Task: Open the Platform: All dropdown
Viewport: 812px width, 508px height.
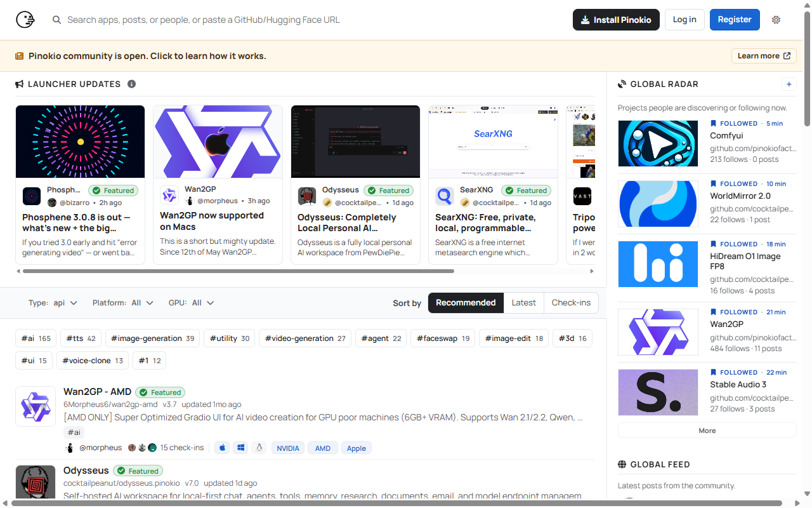Action: [123, 303]
